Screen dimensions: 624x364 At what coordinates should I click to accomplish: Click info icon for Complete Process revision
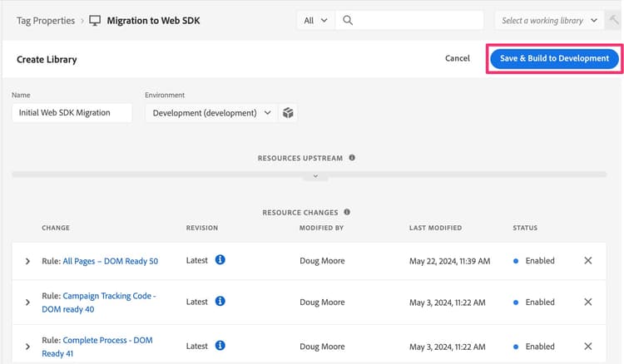[x=220, y=346]
